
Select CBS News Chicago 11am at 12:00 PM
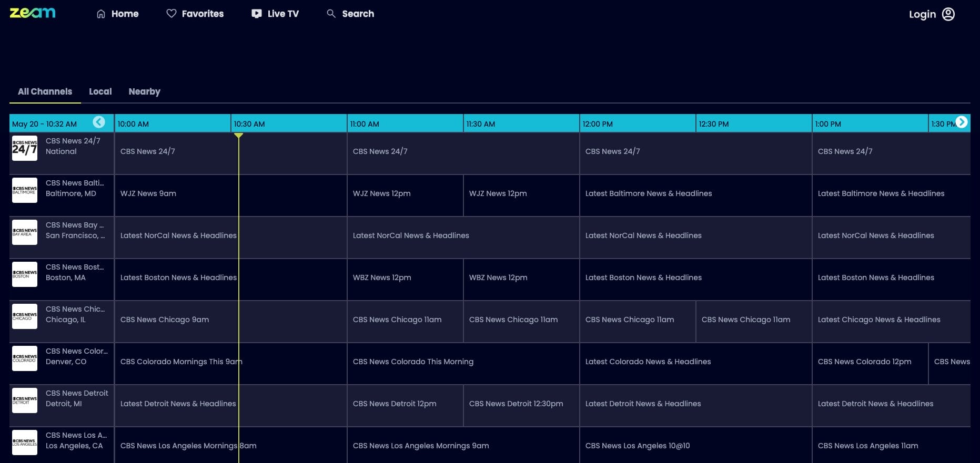638,322
